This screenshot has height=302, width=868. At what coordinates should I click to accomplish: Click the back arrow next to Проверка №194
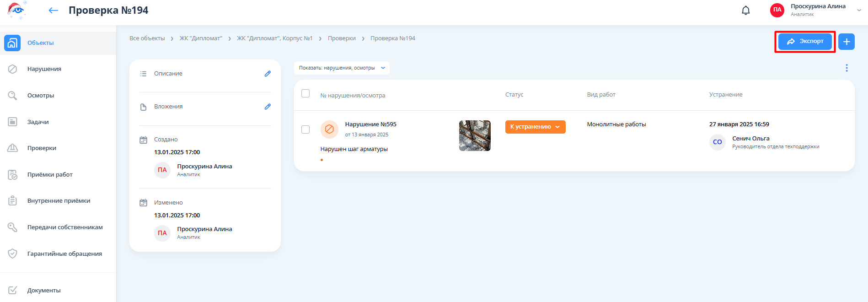[54, 11]
